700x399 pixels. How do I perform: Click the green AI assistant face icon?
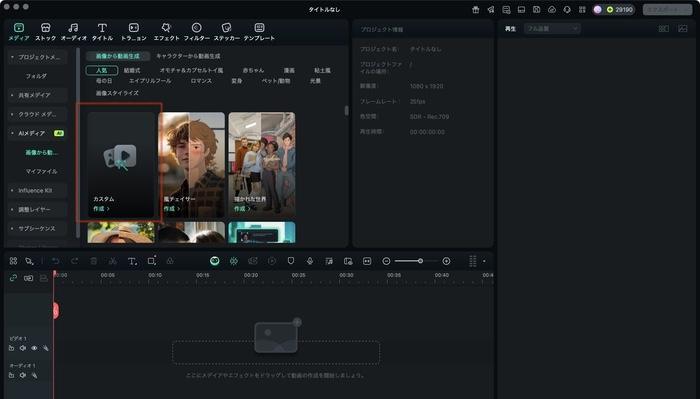click(215, 261)
